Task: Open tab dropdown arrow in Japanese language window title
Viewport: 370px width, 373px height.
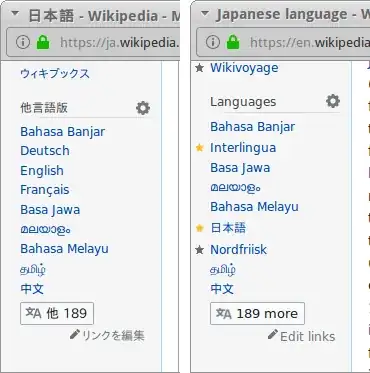Action: (205, 14)
